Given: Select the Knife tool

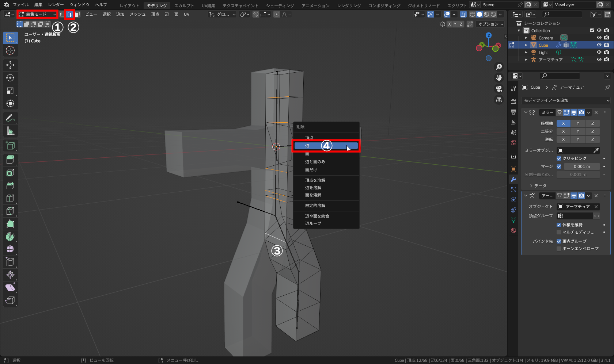Looking at the screenshot, I should (10, 211).
